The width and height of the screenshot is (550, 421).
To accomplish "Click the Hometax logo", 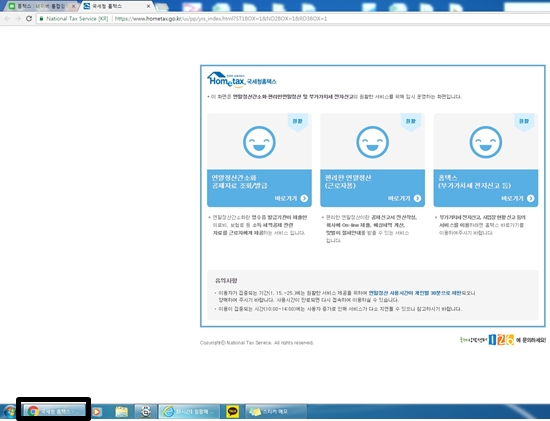I will click(x=241, y=80).
